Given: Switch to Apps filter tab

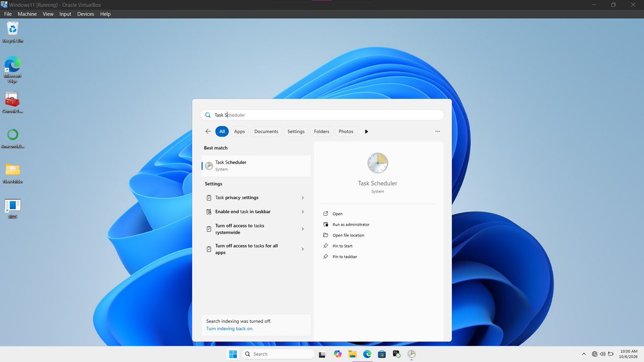Looking at the screenshot, I should tap(239, 131).
